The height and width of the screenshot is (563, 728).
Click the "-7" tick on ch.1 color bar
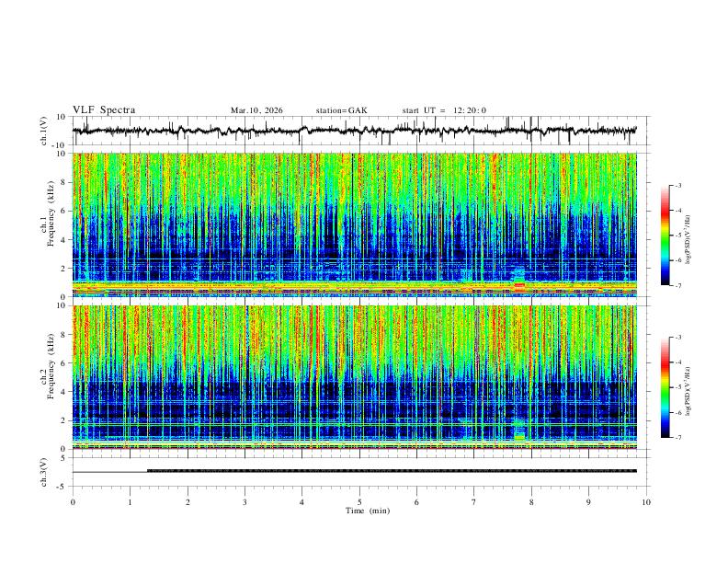click(678, 285)
